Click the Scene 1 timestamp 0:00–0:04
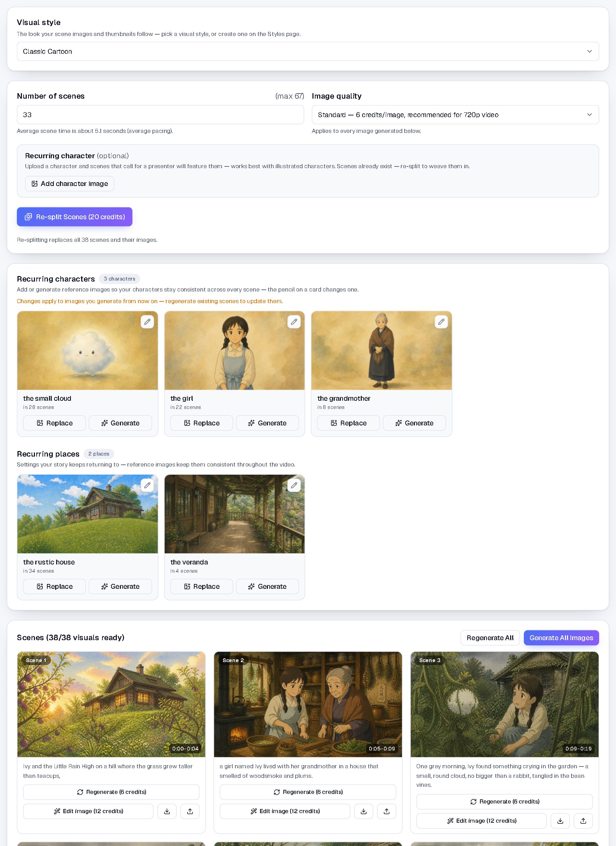 185,748
